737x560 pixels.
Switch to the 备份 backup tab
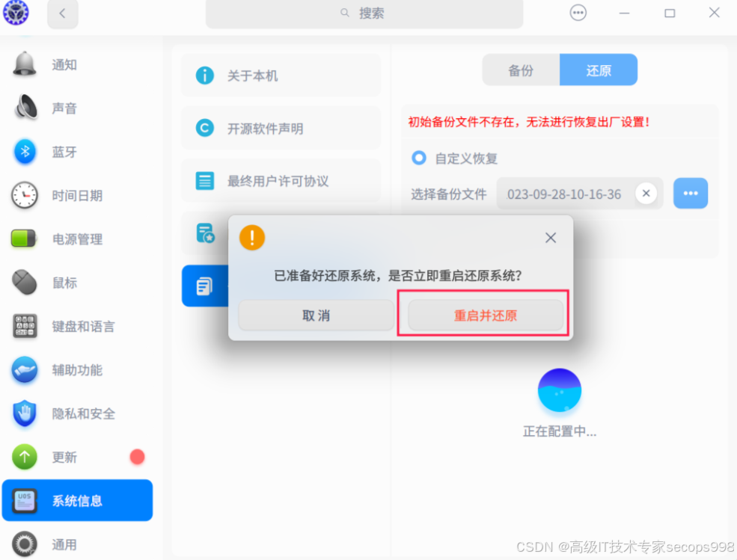pos(520,69)
